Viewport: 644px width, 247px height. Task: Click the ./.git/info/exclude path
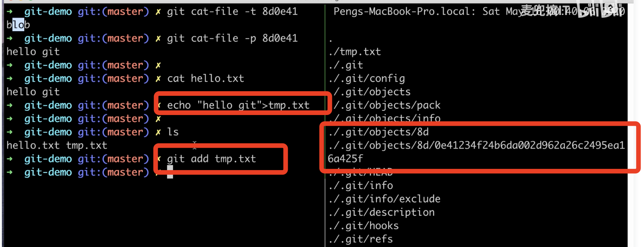[384, 199]
